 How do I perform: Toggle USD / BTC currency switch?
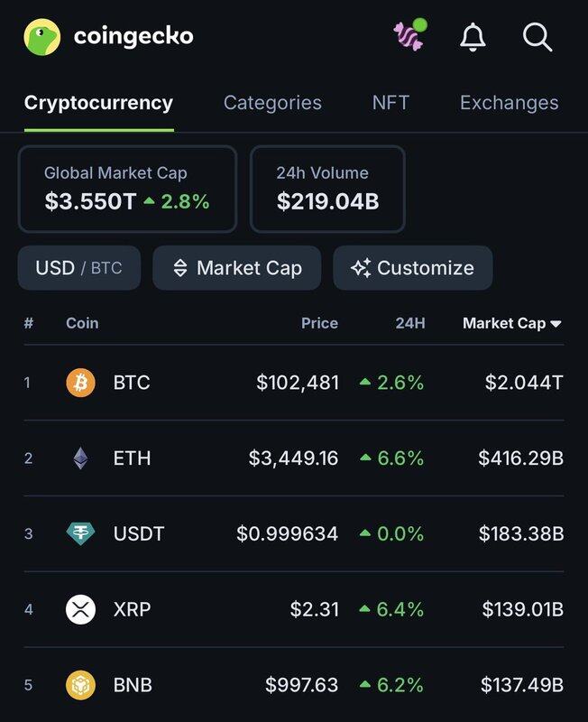pyautogui.click(x=79, y=268)
